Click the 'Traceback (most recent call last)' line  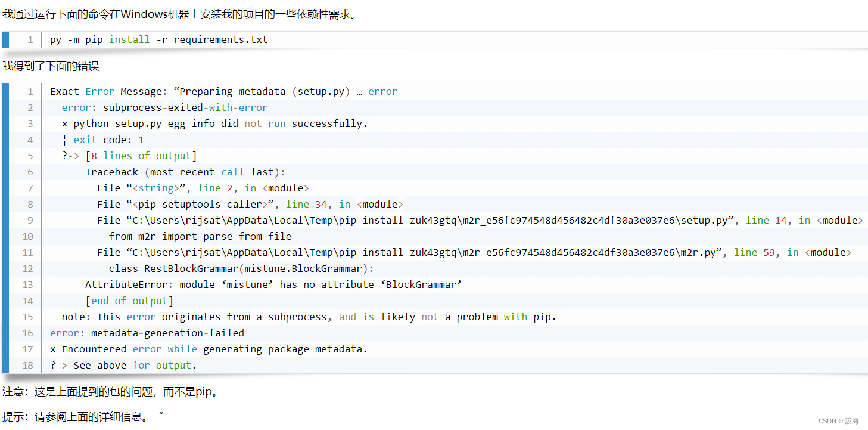coord(185,172)
